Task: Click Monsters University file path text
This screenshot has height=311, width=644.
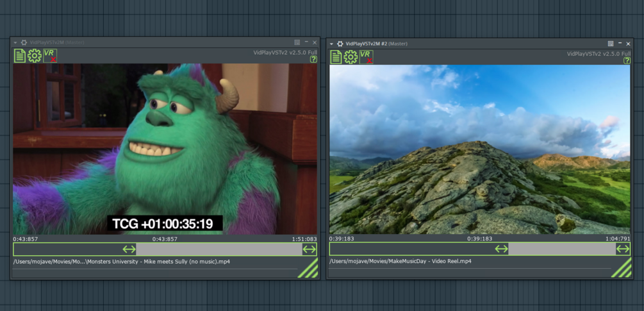Action: click(x=122, y=261)
